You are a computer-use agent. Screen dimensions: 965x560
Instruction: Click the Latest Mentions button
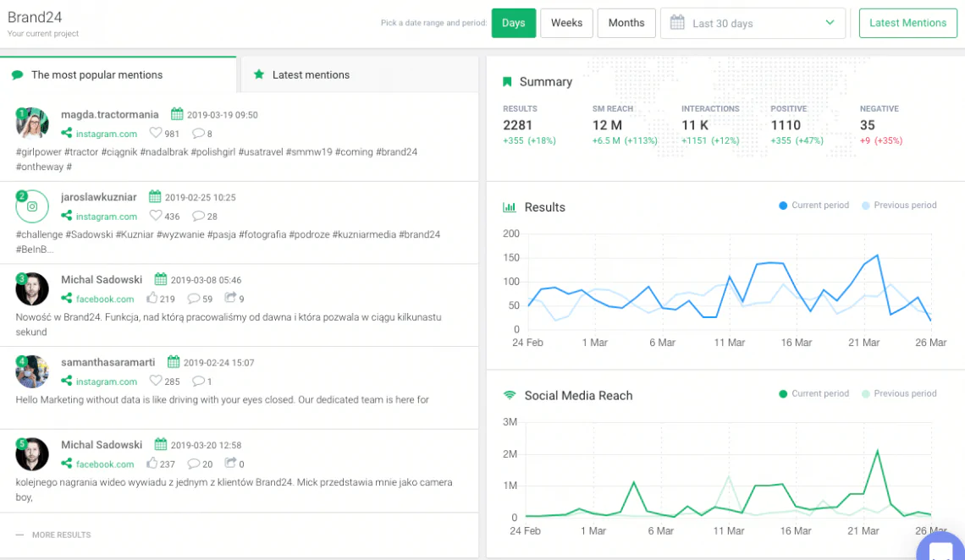click(x=907, y=24)
